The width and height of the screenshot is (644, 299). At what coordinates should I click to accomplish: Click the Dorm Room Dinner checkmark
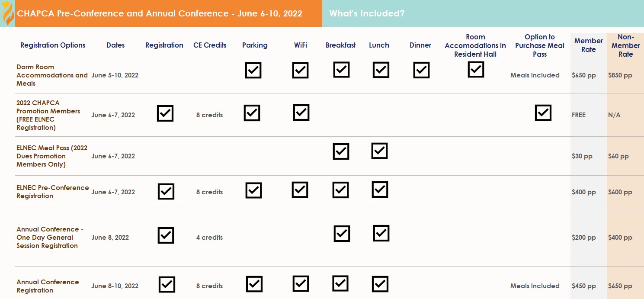point(421,70)
